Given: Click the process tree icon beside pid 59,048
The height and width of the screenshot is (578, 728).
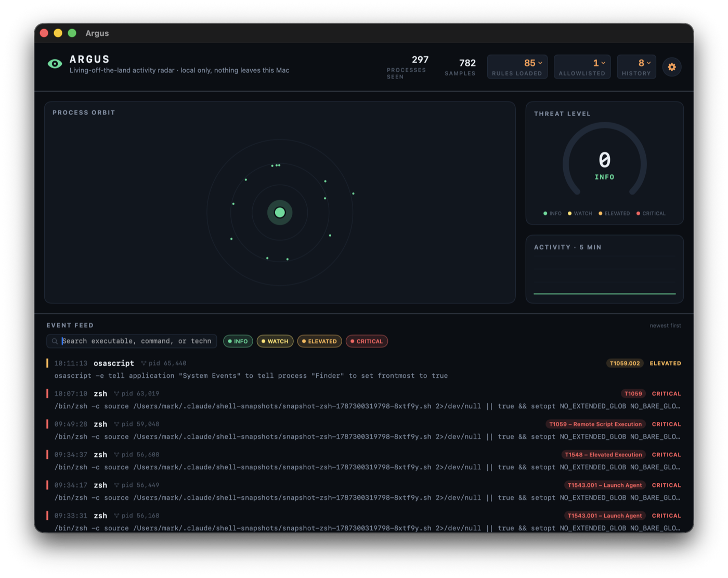Looking at the screenshot, I should (x=116, y=424).
